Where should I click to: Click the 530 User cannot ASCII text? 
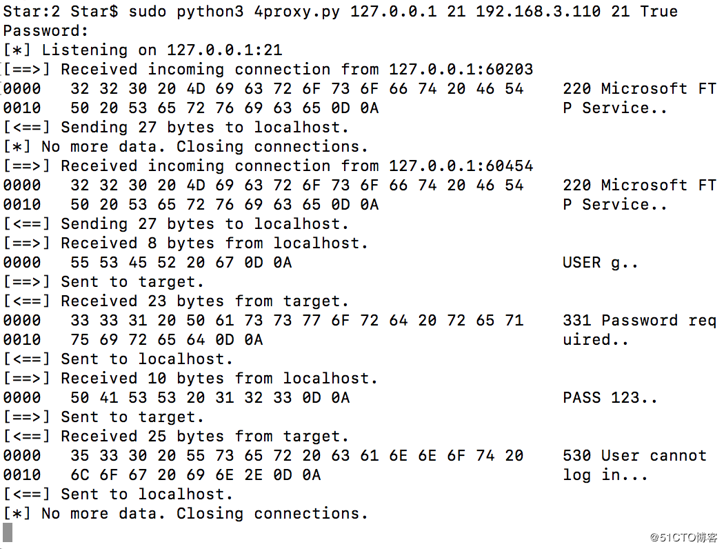(634, 456)
